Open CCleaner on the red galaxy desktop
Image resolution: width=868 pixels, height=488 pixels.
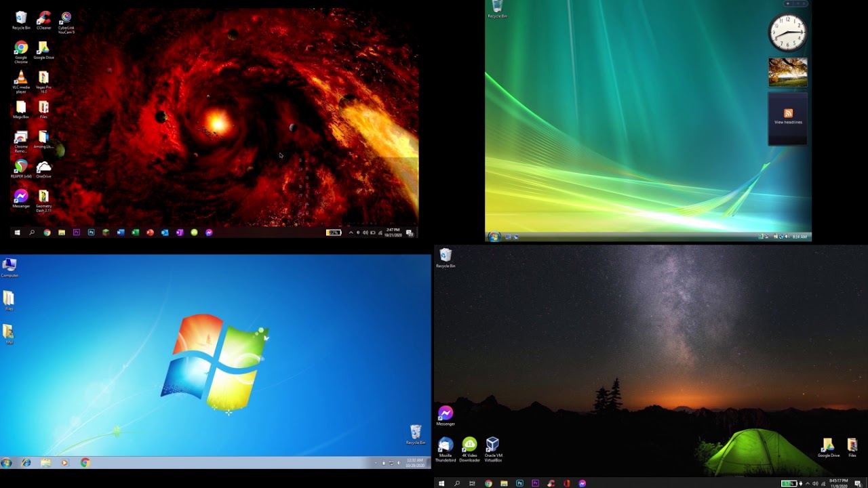pyautogui.click(x=43, y=20)
